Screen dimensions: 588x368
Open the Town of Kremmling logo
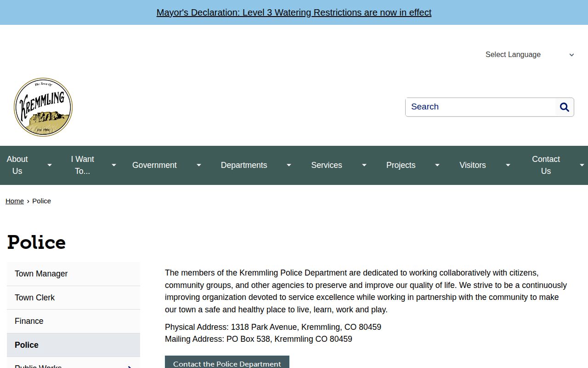click(x=43, y=107)
